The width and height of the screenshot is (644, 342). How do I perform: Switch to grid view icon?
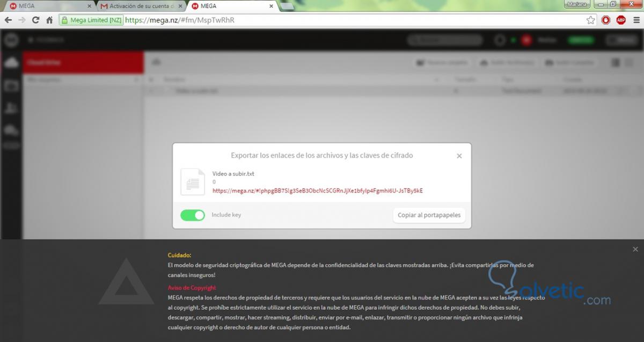pyautogui.click(x=629, y=62)
